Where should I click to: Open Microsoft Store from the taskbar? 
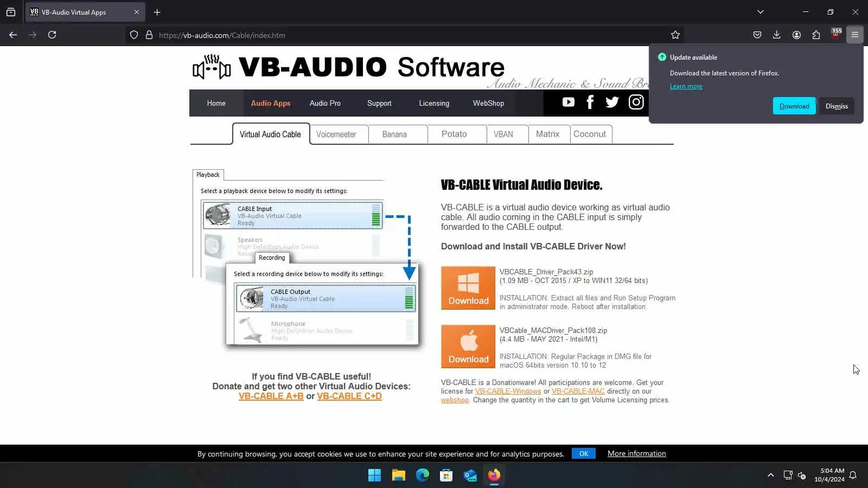click(x=446, y=476)
